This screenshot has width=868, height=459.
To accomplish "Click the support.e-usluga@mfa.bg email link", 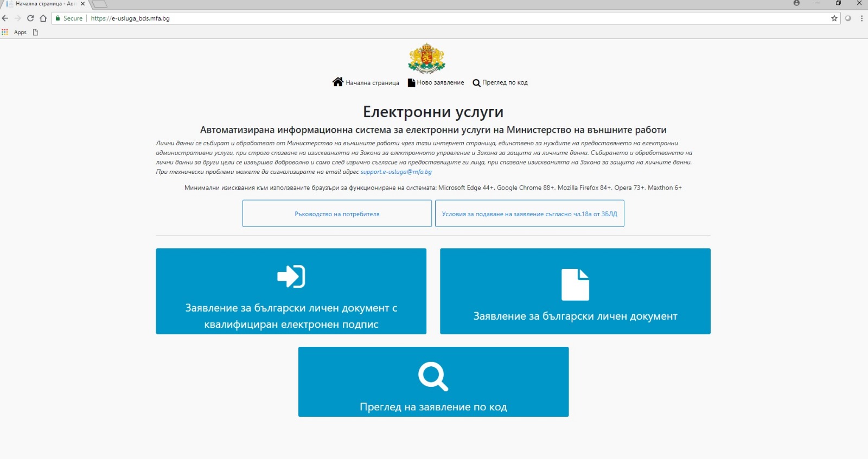I will pyautogui.click(x=396, y=172).
